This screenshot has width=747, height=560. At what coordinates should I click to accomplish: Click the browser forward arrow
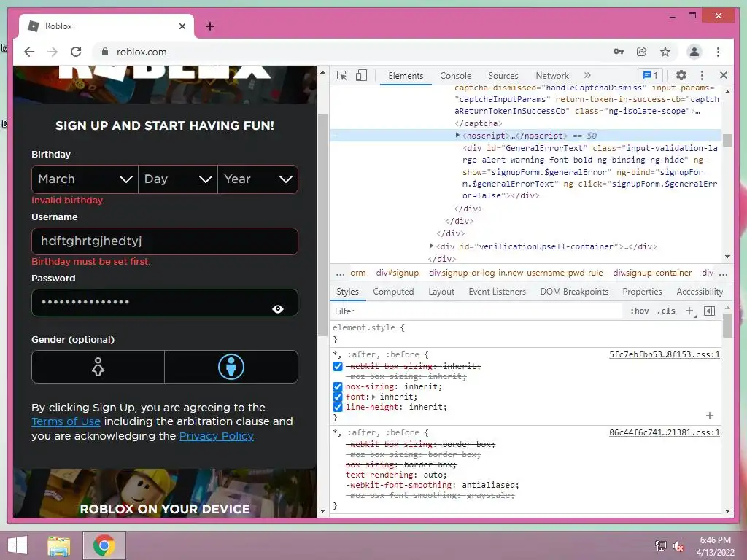click(x=53, y=52)
